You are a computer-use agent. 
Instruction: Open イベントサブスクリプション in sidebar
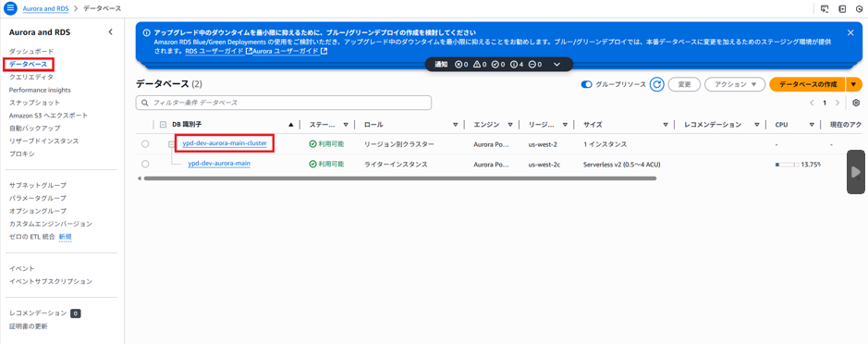pyautogui.click(x=51, y=281)
